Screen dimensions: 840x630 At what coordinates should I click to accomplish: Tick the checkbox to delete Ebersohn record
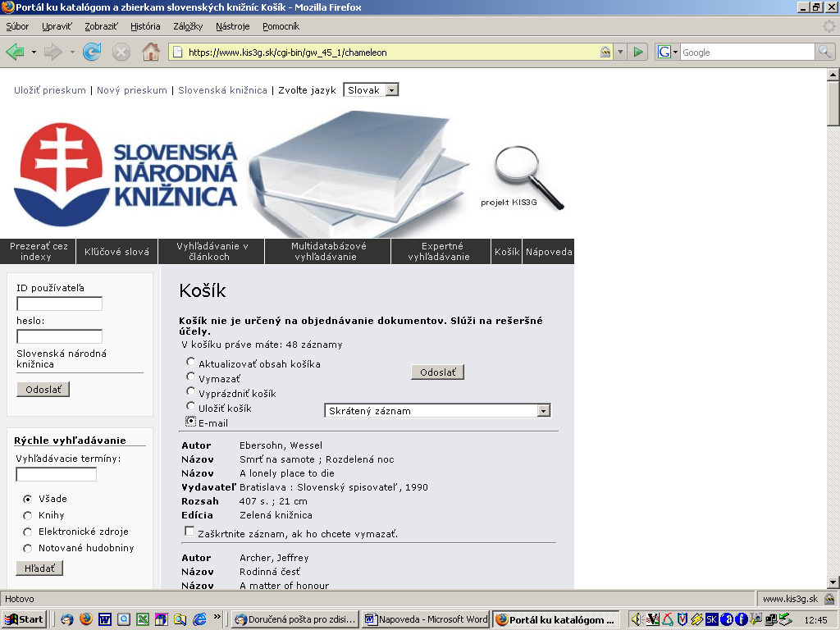(x=190, y=532)
